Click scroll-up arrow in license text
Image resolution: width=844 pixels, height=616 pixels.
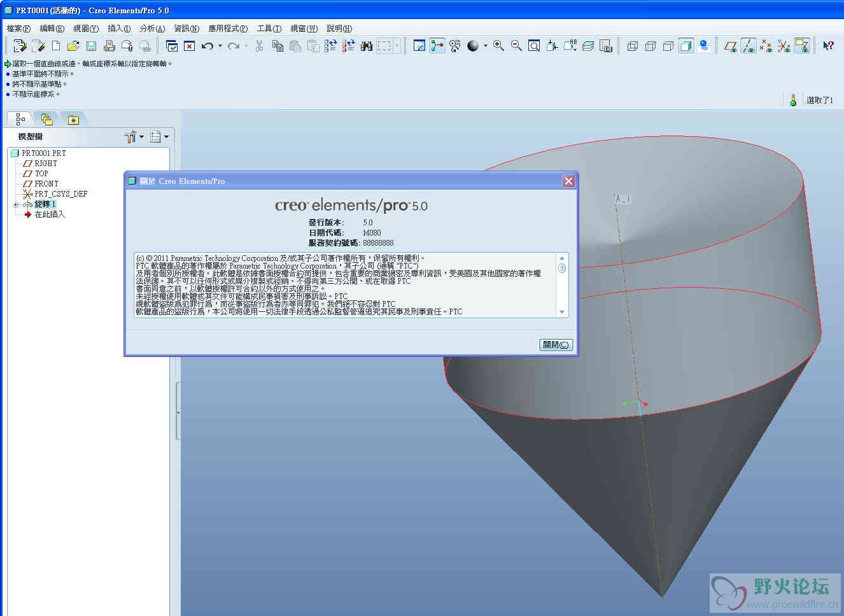[562, 258]
